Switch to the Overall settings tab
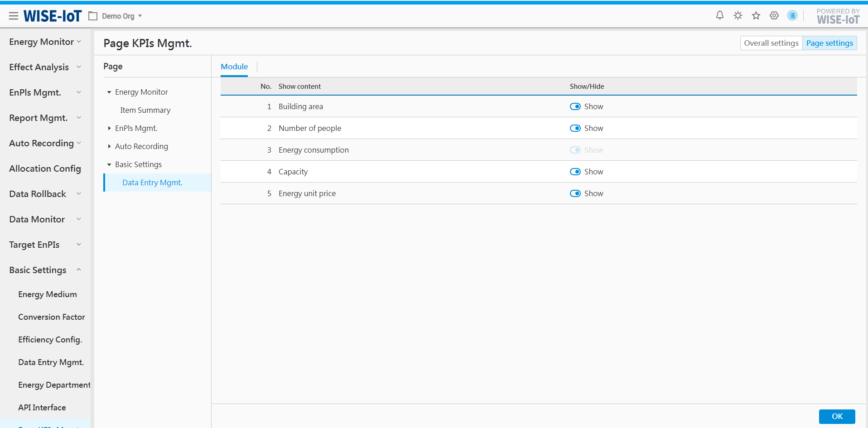This screenshot has height=428, width=868. tap(771, 43)
